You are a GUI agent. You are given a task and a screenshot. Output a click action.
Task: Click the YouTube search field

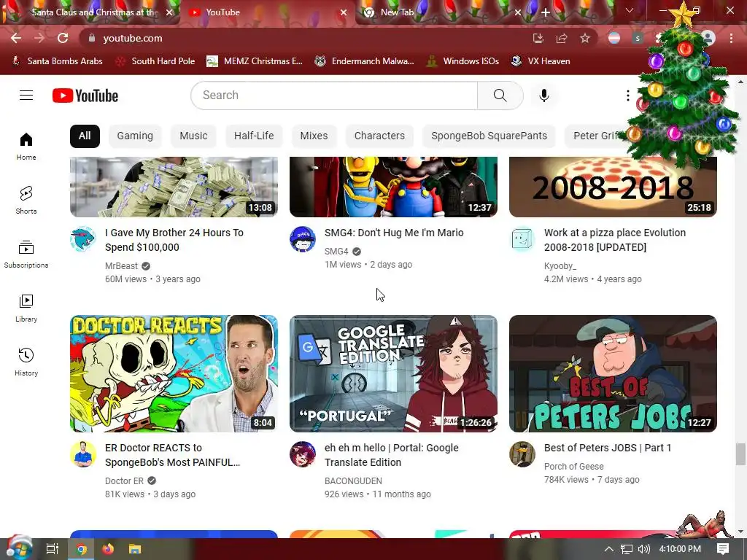pyautogui.click(x=334, y=96)
